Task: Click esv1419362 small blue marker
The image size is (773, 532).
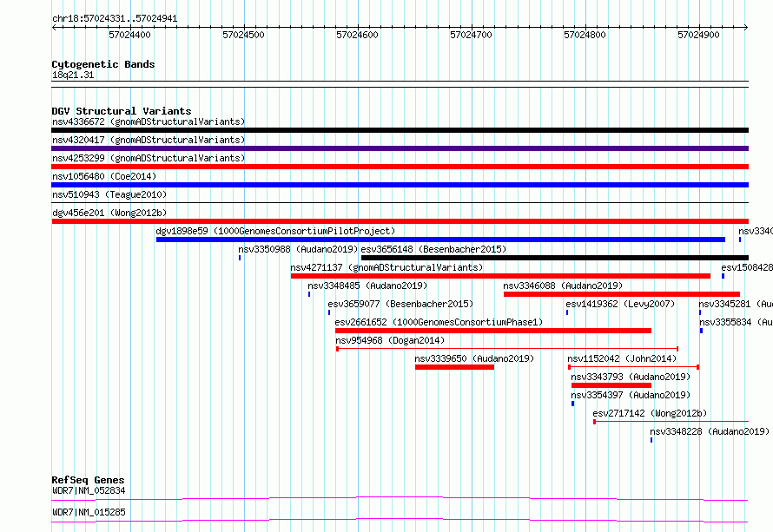Action: [567, 312]
